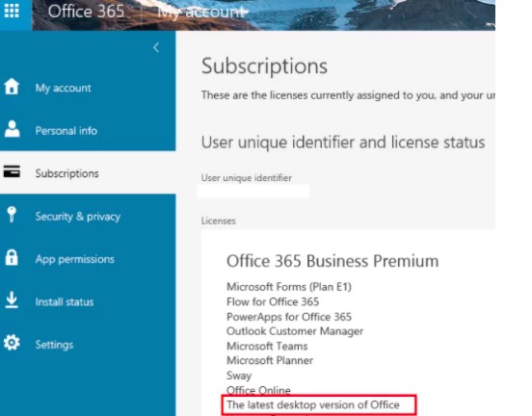Click the gear icon for Settings
The image size is (532, 416).
[12, 343]
